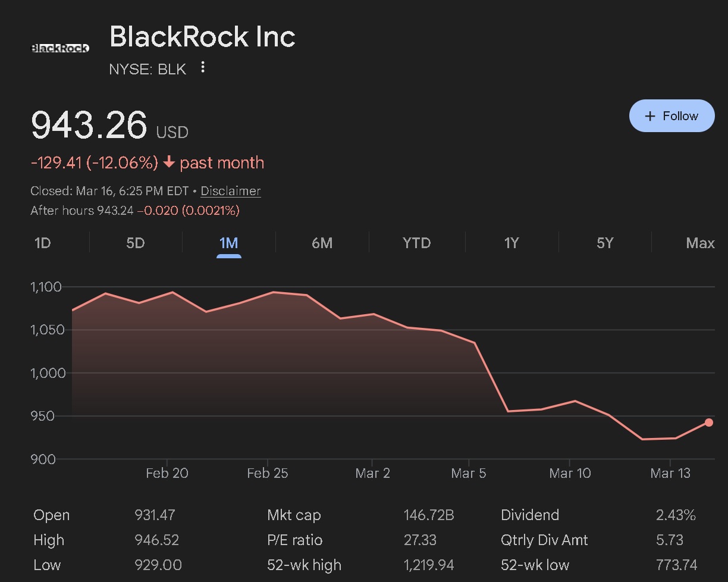This screenshot has width=728, height=582.
Task: Click the Feb 25 date label
Action: 267,473
